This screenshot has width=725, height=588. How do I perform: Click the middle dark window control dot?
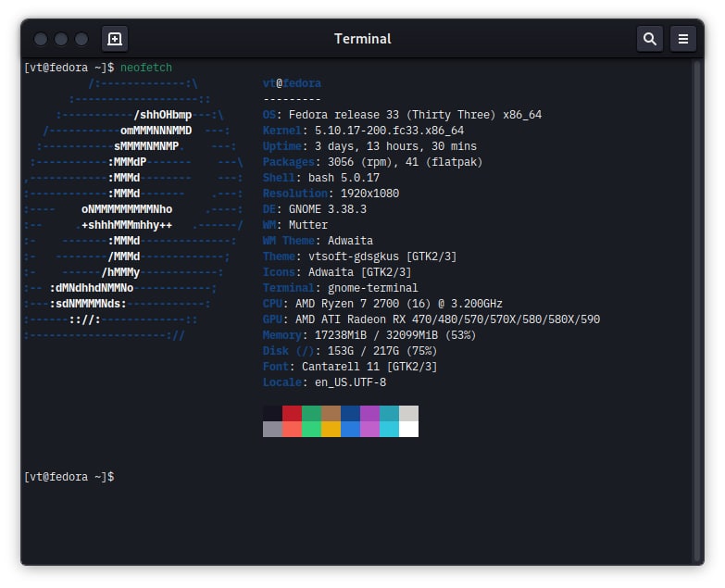[61, 39]
